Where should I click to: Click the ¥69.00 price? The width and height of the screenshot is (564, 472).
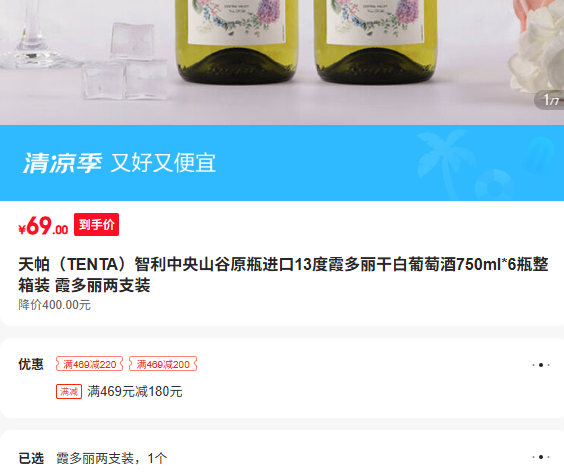click(43, 226)
